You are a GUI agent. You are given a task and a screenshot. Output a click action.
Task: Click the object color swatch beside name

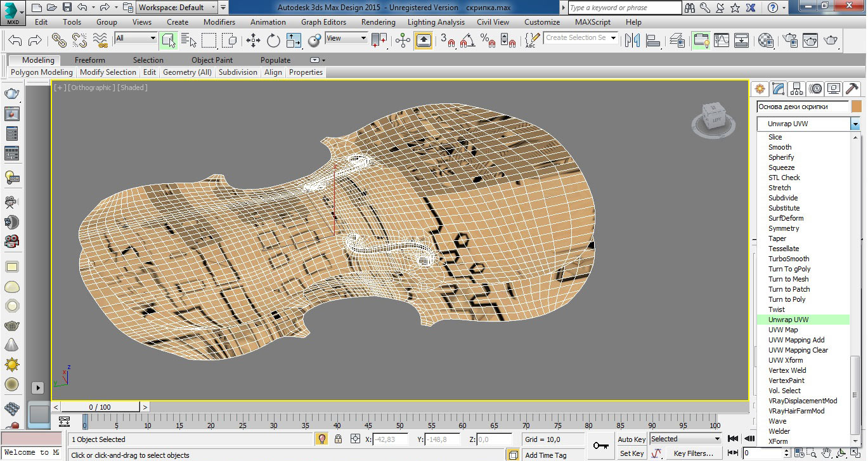[857, 107]
